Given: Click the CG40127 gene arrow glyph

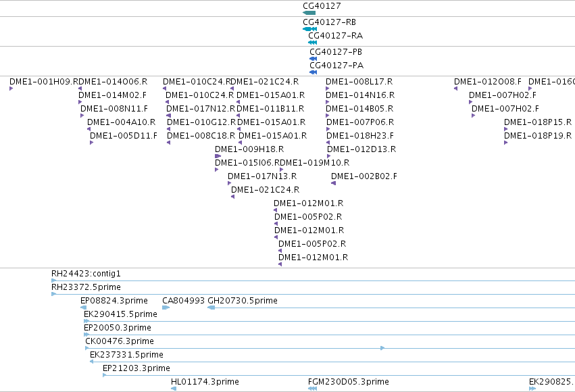Looking at the screenshot, I should coord(309,13).
